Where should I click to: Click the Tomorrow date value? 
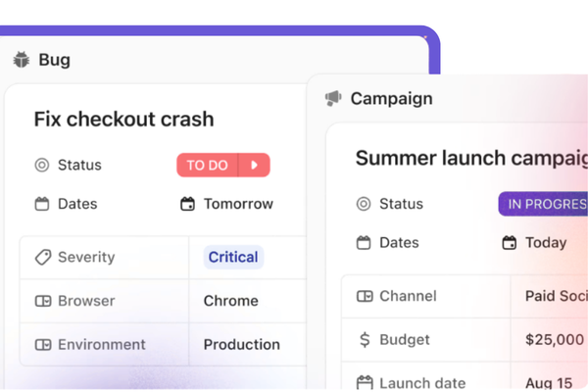pos(238,204)
